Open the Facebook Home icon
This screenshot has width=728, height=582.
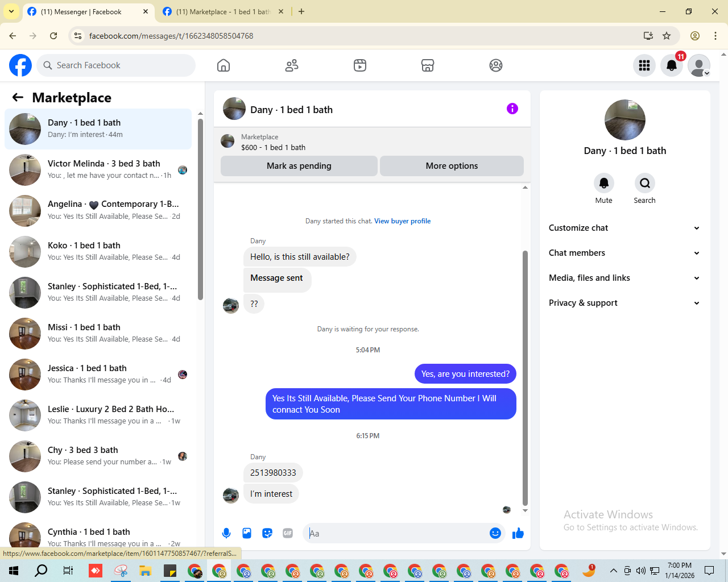click(224, 65)
